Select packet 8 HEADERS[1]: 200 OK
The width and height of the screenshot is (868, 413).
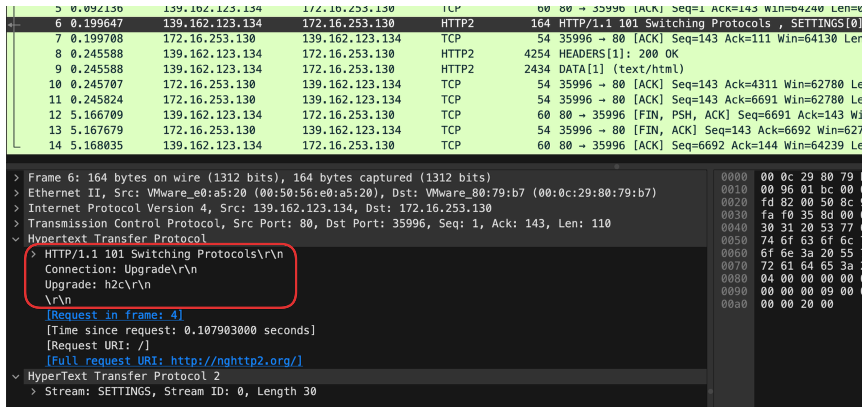[x=434, y=54]
